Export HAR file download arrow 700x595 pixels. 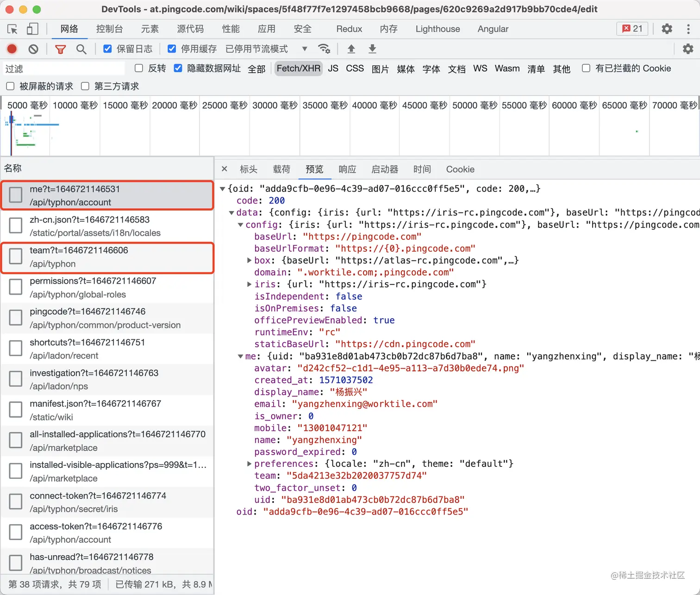[372, 49]
